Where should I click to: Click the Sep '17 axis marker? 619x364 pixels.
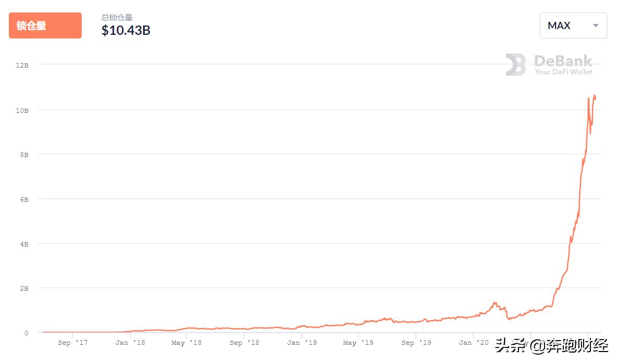pyautogui.click(x=72, y=343)
